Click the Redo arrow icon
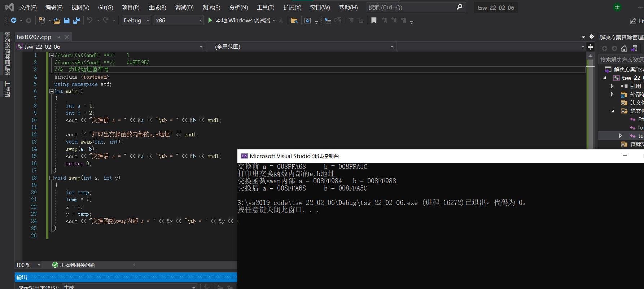 [106, 21]
